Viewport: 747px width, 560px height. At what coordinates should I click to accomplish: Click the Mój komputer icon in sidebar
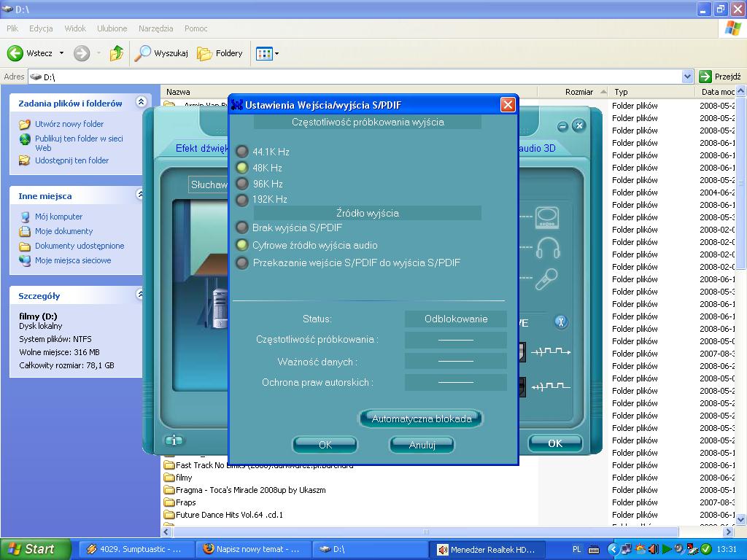25,217
